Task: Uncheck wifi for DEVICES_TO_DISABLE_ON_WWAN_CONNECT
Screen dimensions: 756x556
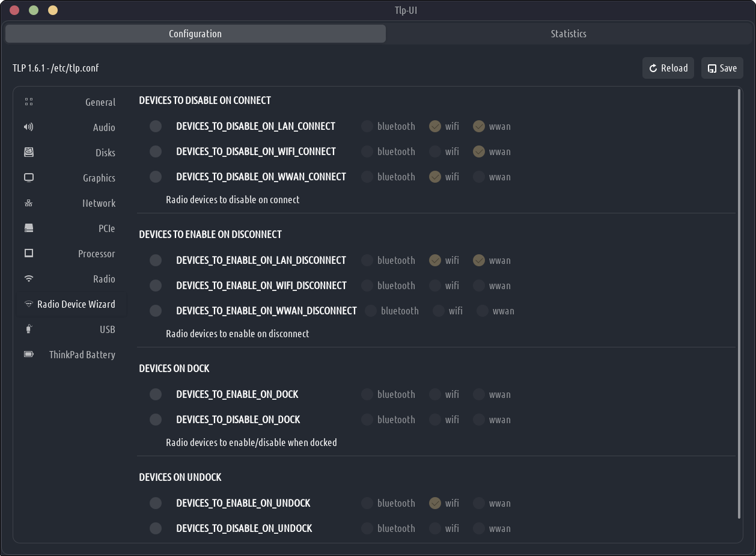Action: click(x=435, y=177)
